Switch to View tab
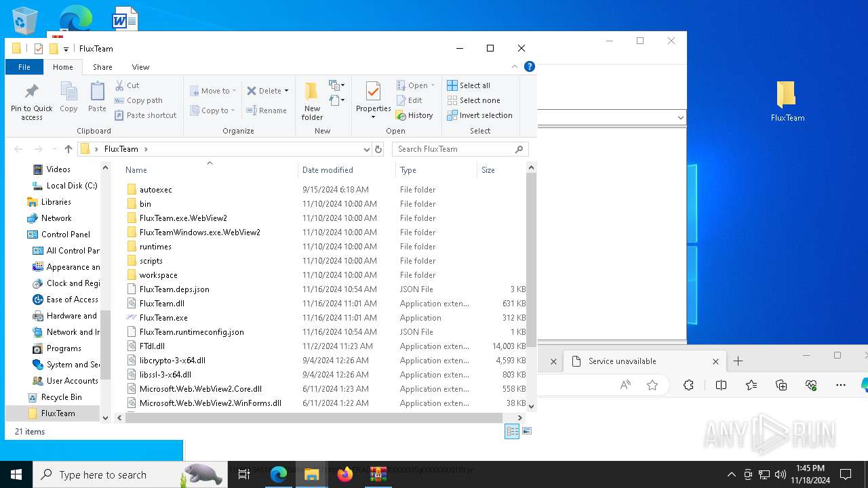This screenshot has width=868, height=488. [x=140, y=67]
